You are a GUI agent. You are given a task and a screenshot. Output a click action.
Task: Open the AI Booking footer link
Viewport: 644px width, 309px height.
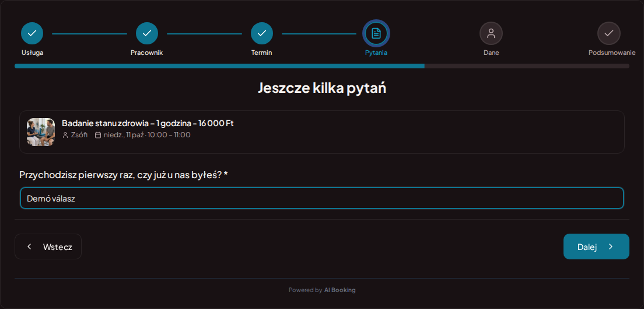tap(339, 290)
